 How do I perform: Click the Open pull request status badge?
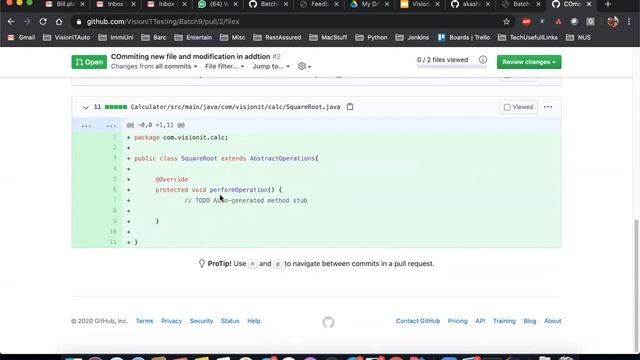click(89, 62)
